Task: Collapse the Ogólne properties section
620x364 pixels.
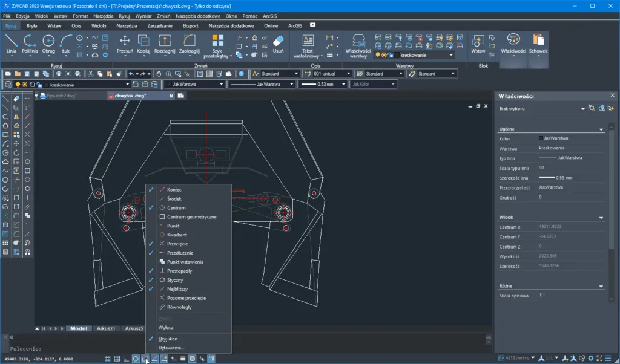Action: click(x=601, y=129)
